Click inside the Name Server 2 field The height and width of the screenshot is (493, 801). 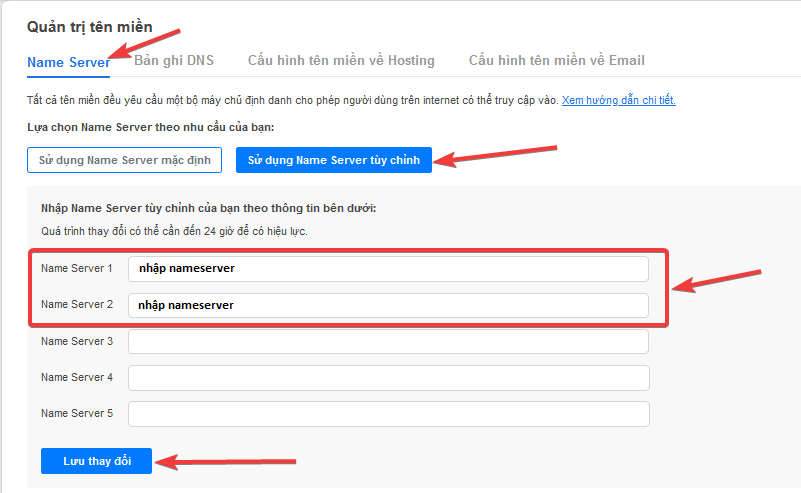388,305
